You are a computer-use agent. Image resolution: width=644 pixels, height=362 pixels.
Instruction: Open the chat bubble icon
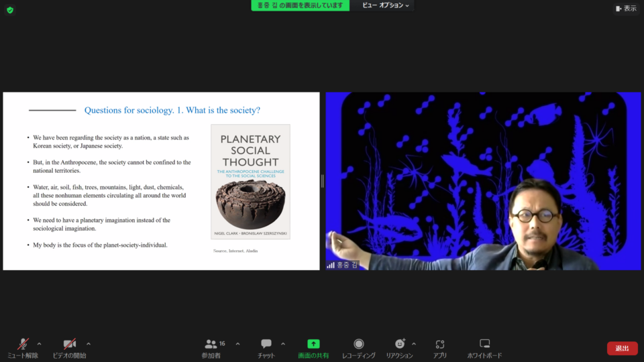coord(266,343)
